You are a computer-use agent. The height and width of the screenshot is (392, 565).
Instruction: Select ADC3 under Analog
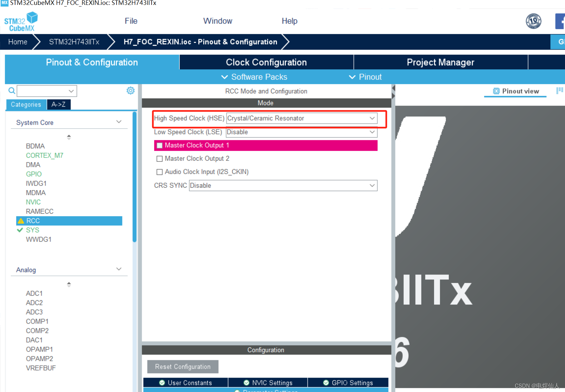point(34,312)
